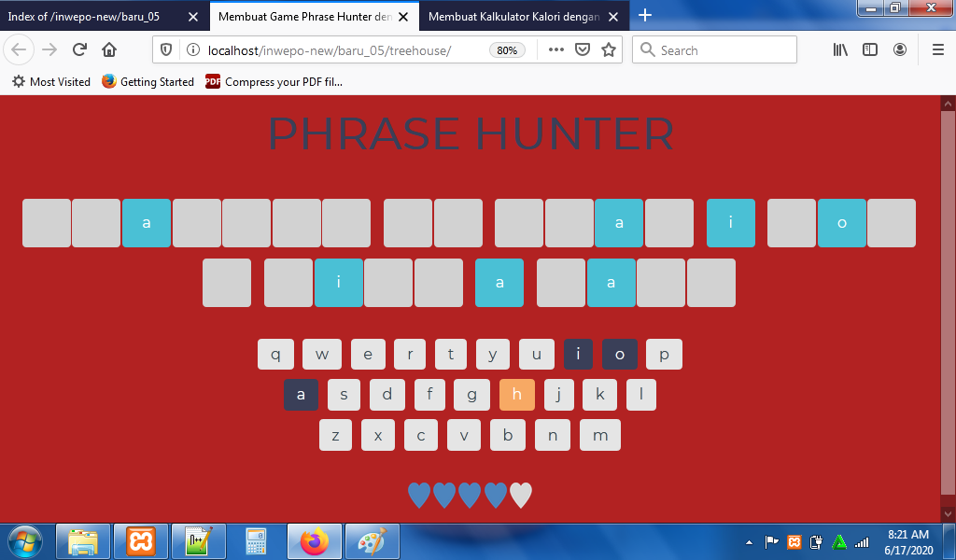Guess the letter k
This screenshot has height=560, width=956.
point(600,394)
